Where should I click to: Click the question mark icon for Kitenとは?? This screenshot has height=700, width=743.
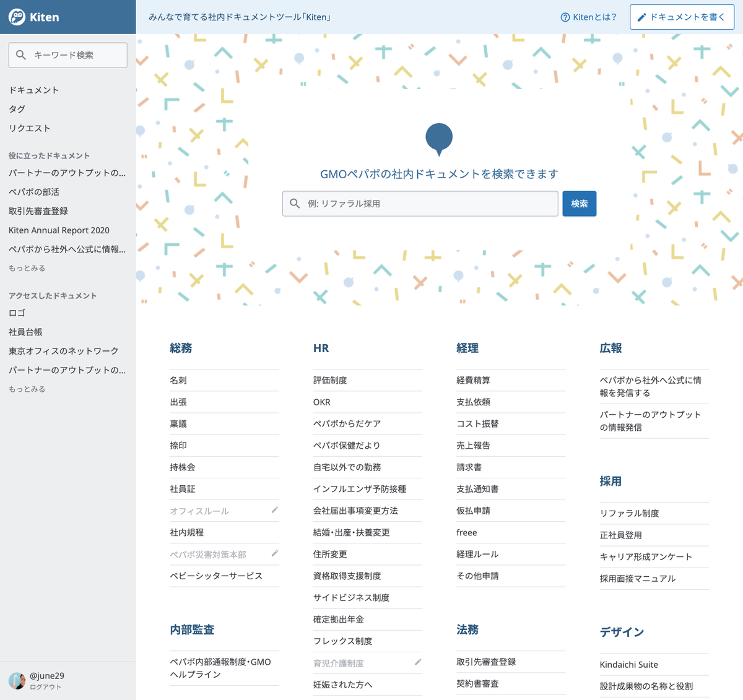[x=565, y=17]
